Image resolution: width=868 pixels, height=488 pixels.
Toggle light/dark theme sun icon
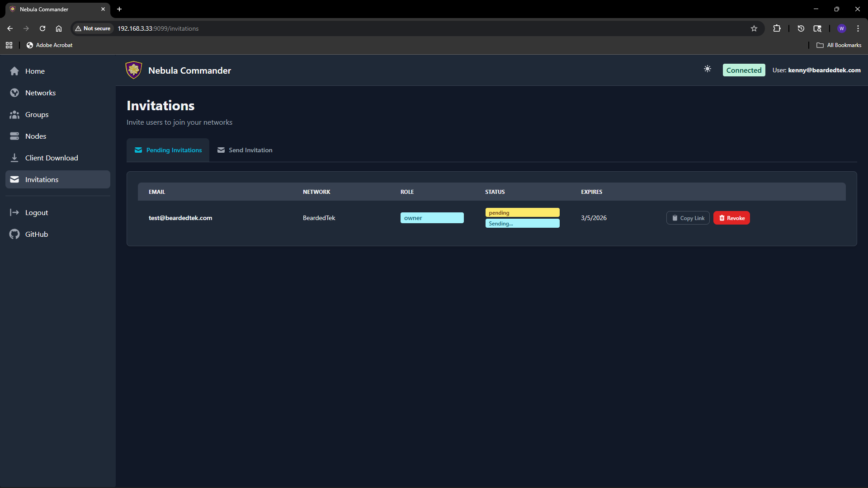point(708,69)
